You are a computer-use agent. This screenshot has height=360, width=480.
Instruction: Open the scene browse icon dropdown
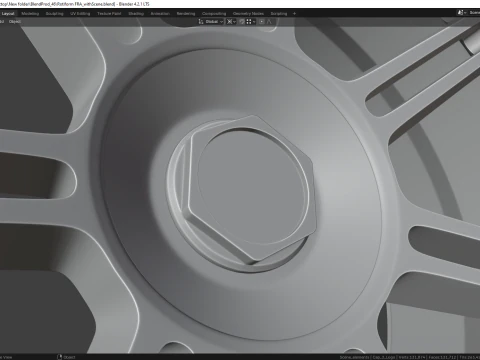pyautogui.click(x=462, y=13)
